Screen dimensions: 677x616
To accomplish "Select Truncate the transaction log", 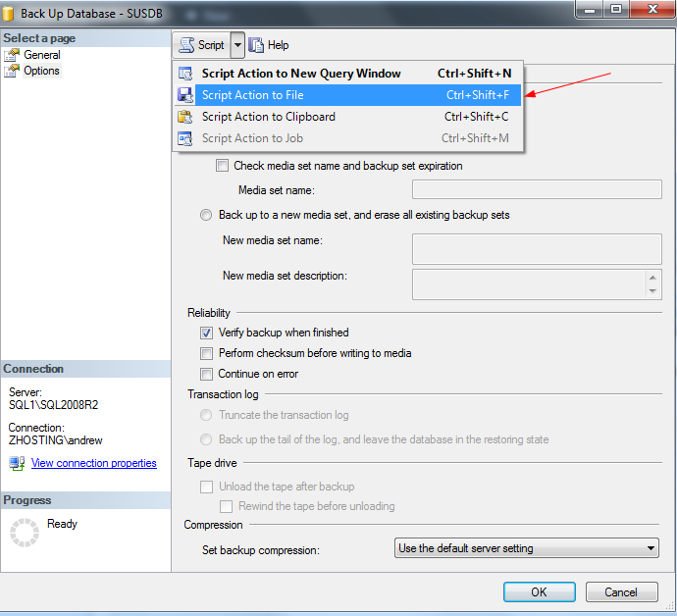I will pyautogui.click(x=206, y=415).
